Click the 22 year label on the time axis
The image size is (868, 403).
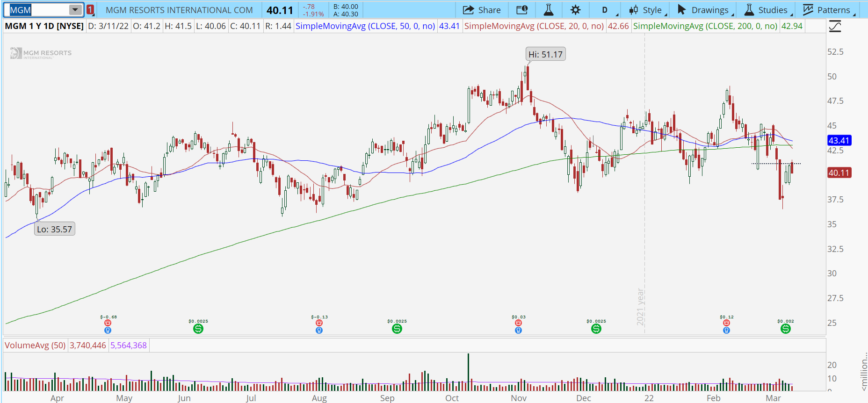(649, 398)
